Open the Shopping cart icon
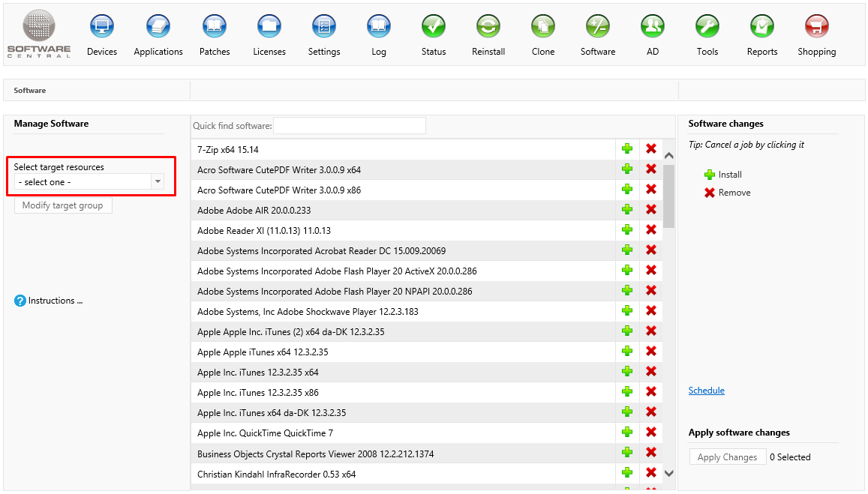The width and height of the screenshot is (868, 494). coord(816,27)
